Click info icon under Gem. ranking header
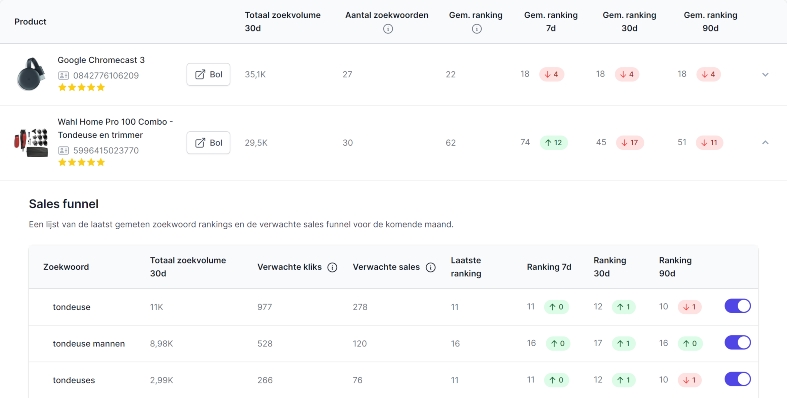Viewport: 787px width, 398px height. coord(476,29)
